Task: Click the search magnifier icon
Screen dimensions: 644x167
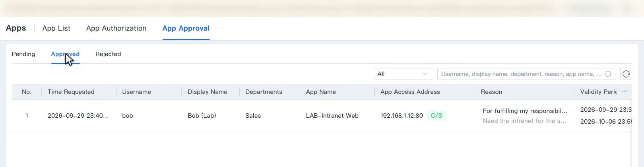Action: [608, 74]
